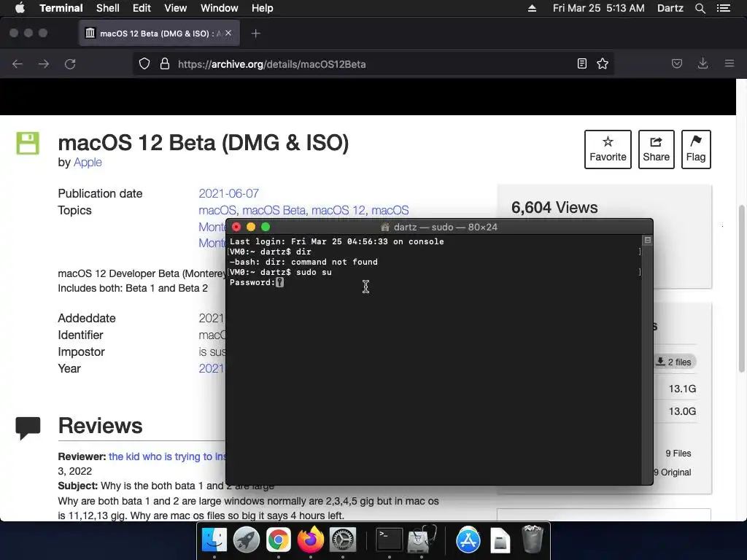The image size is (747, 560).
Task: Open the Pocket save icon
Action: tap(676, 64)
